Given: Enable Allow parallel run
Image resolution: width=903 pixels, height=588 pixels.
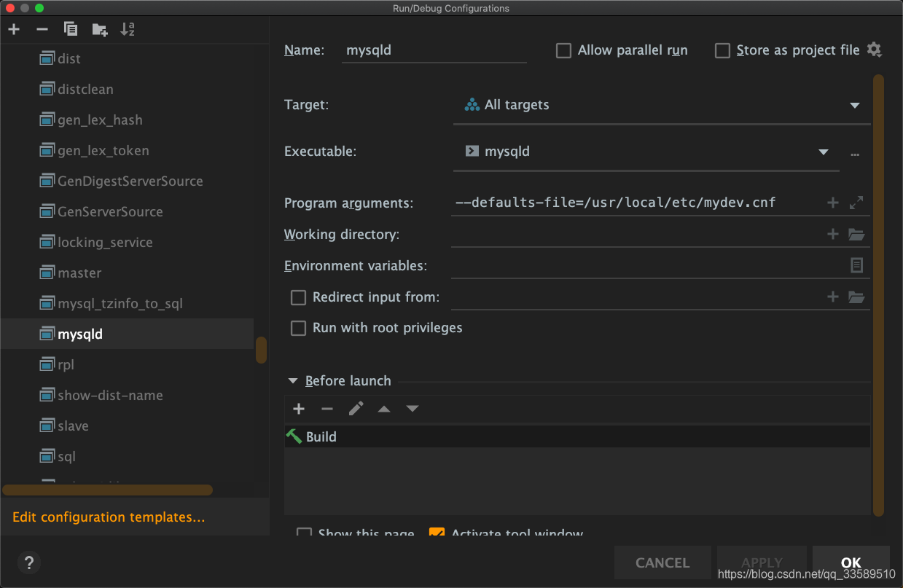Looking at the screenshot, I should pos(563,50).
